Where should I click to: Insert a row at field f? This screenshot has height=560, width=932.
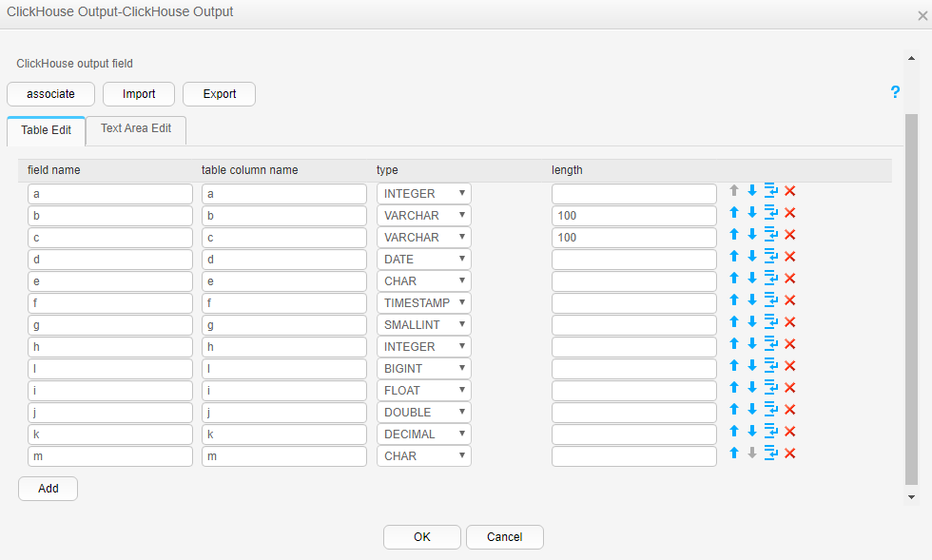tap(771, 299)
